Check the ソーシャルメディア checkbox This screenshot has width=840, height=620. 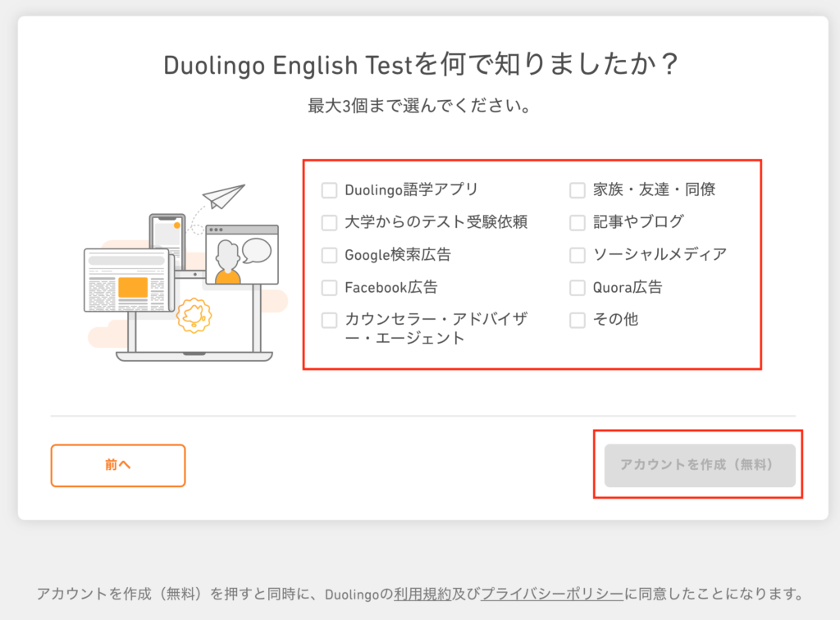[x=577, y=255]
